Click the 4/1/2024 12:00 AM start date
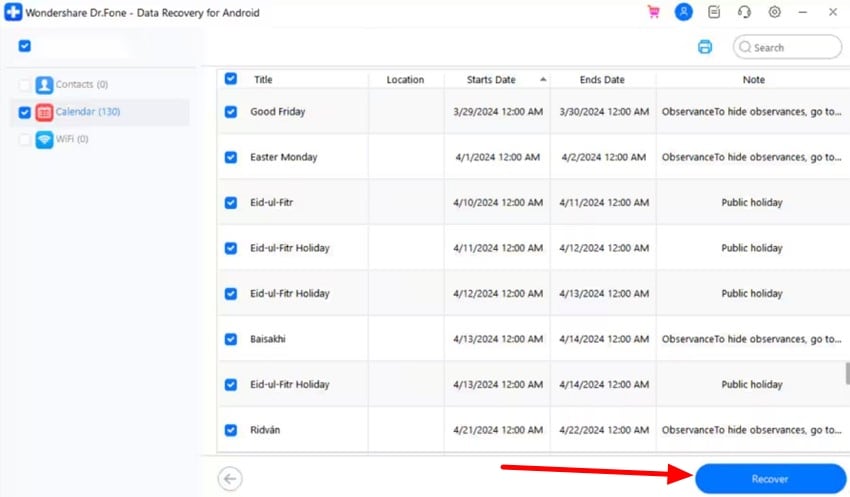850x497 pixels. click(498, 157)
